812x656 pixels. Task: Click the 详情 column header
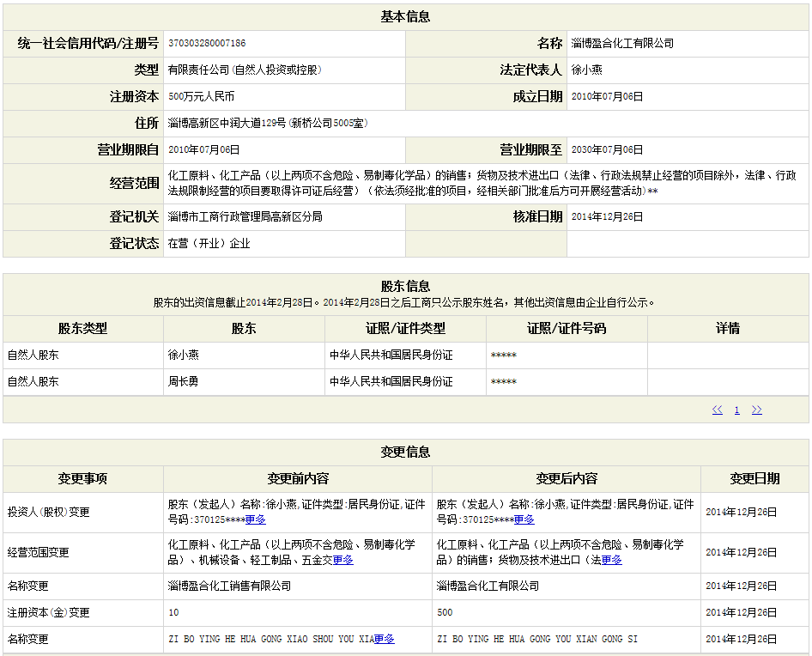click(x=728, y=328)
